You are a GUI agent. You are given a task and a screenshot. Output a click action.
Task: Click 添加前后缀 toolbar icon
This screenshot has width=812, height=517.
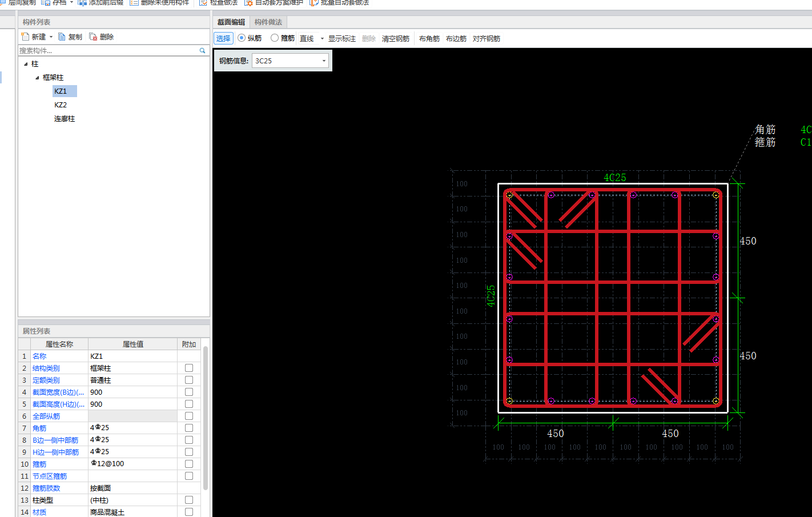tap(82, 2)
